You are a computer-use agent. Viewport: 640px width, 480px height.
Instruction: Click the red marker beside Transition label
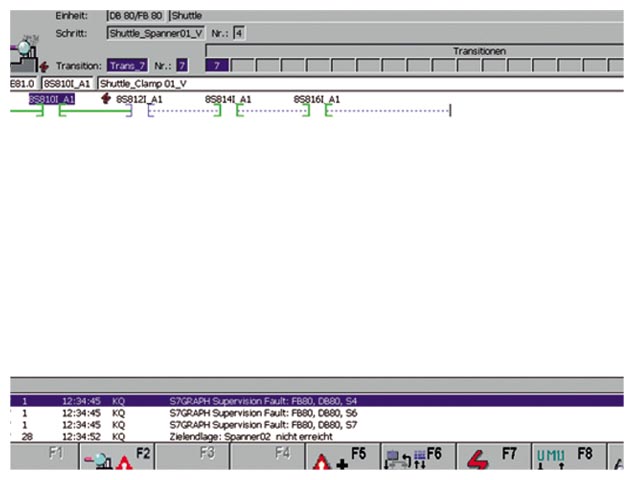(x=44, y=66)
